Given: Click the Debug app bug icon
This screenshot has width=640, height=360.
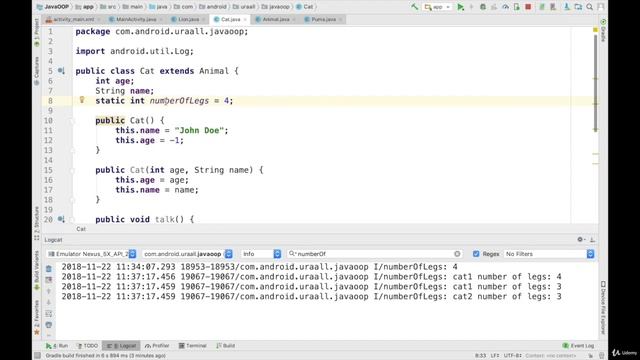Looking at the screenshot, I should click(x=483, y=7).
